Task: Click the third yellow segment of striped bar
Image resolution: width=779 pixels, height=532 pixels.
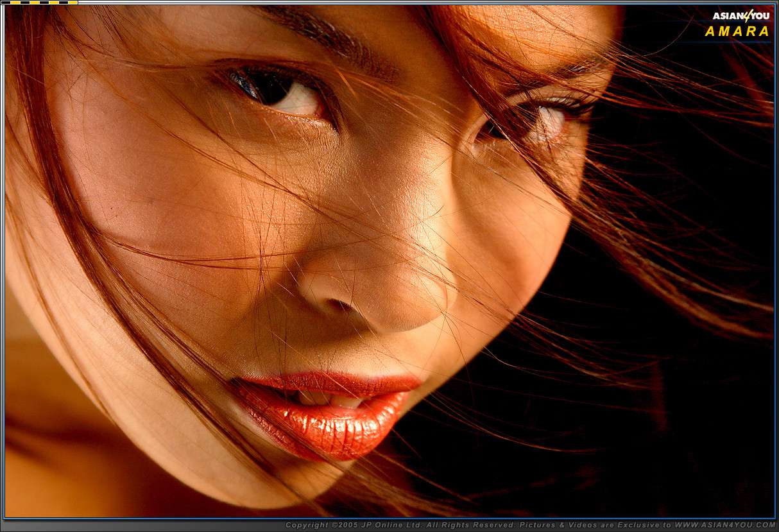Action: [54, 3]
